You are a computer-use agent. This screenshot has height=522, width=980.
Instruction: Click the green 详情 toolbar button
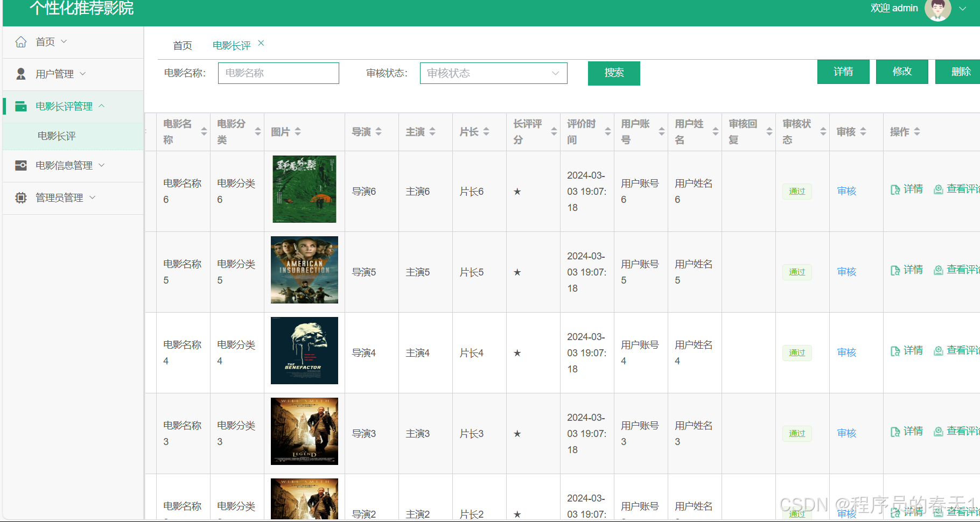(x=843, y=72)
